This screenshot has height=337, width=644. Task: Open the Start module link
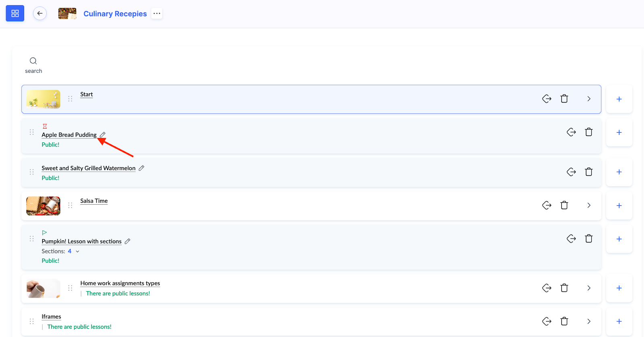[87, 95]
